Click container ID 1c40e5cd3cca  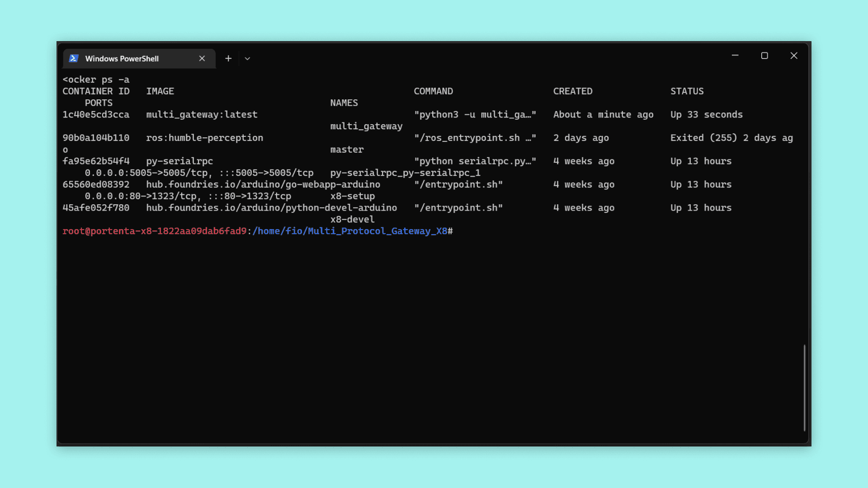pos(96,114)
